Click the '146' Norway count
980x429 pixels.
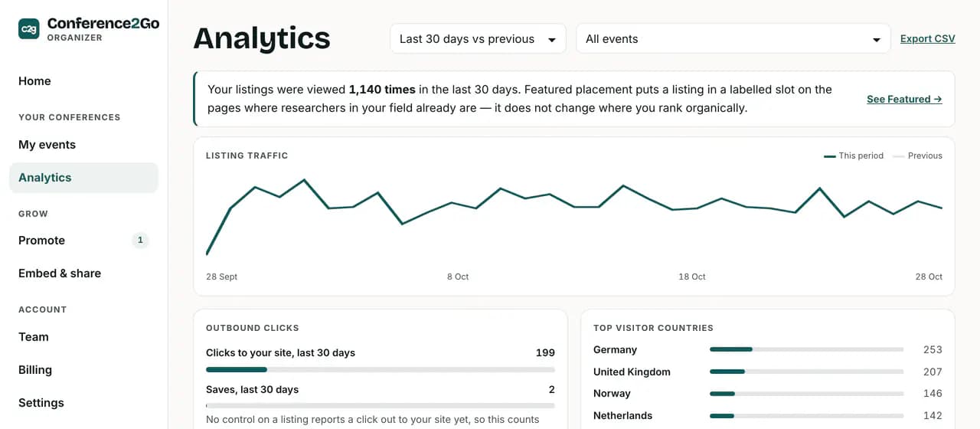(x=933, y=394)
